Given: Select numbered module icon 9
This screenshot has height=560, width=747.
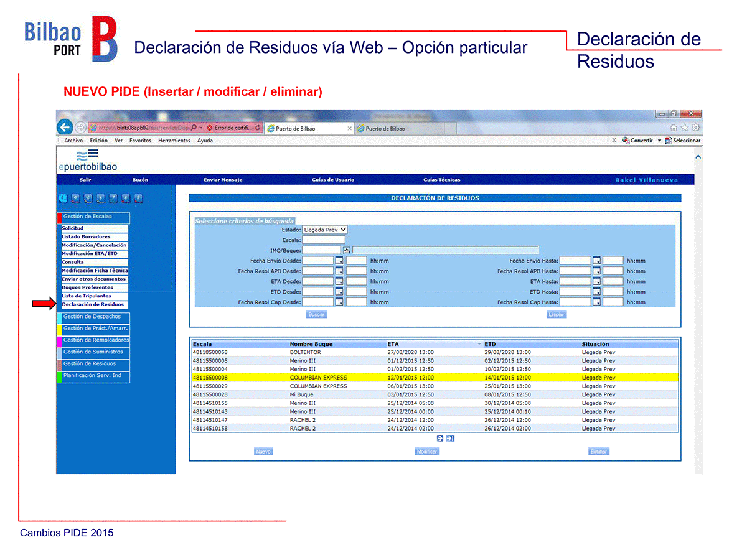Looking at the screenshot, I should (x=138, y=198).
